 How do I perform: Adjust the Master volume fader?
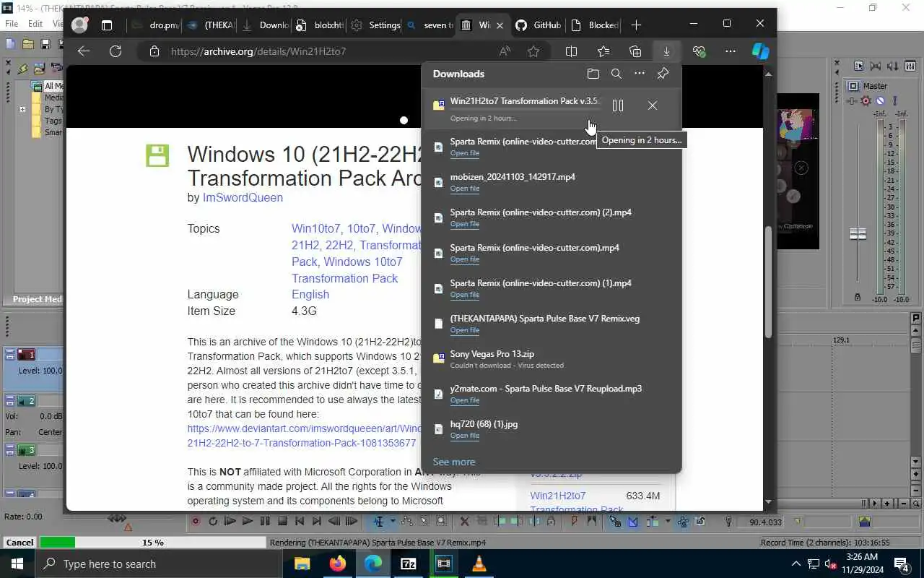(x=858, y=234)
